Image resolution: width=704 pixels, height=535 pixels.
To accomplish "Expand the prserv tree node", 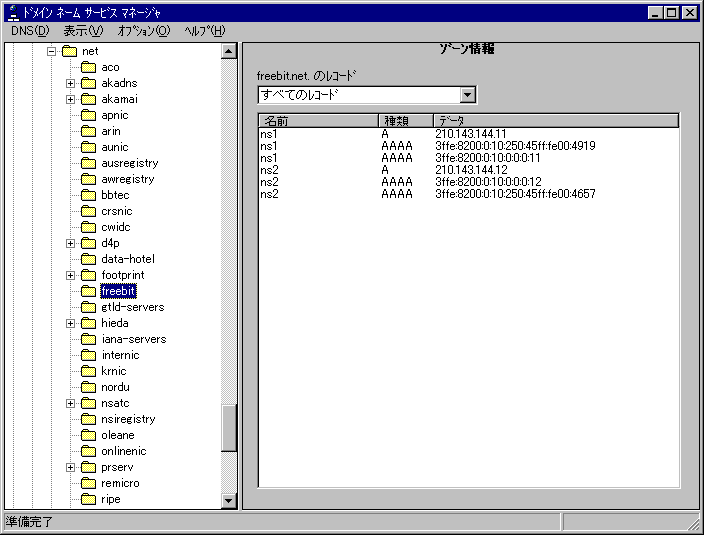I will click(x=71, y=467).
